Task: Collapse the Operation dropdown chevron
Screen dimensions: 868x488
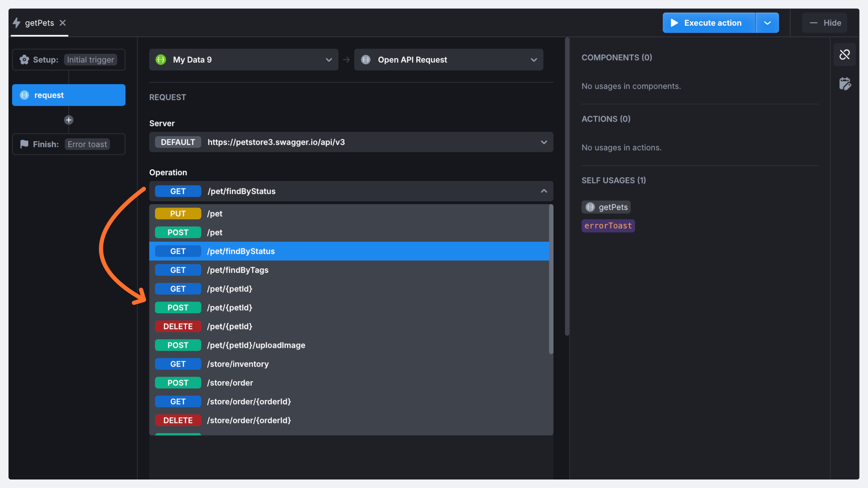Action: click(x=544, y=191)
